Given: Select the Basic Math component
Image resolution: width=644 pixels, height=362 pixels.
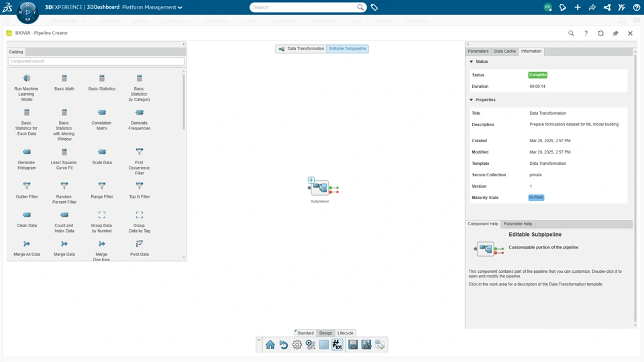Looking at the screenshot, I should click(64, 82).
